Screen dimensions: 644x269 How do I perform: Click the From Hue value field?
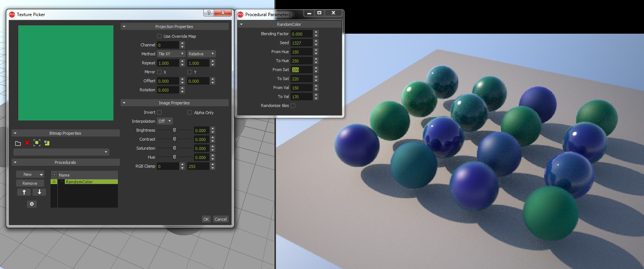tap(302, 52)
